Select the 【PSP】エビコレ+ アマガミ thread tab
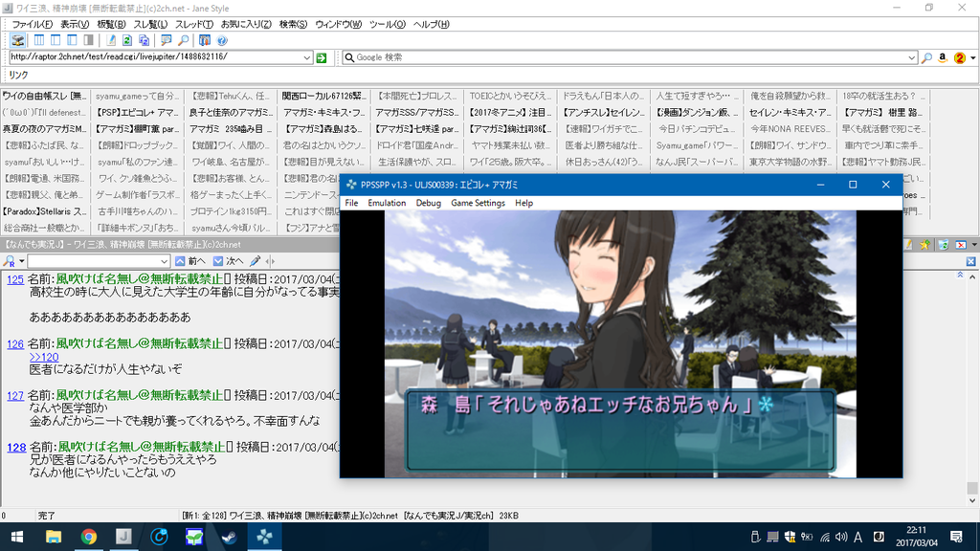This screenshot has width=980, height=551. click(x=138, y=113)
